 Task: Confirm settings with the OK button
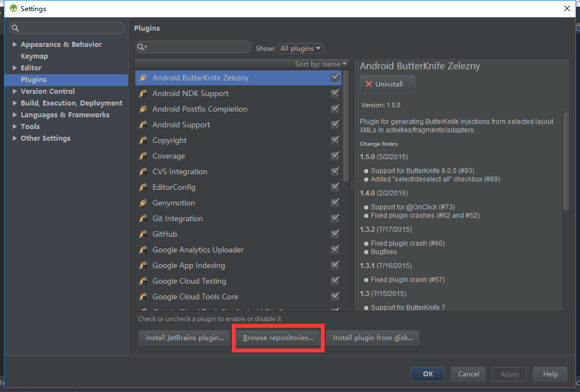pos(427,374)
